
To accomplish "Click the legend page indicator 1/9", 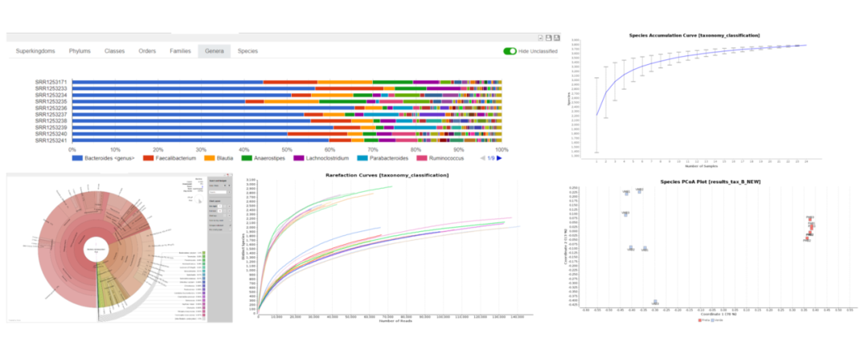I will [x=491, y=158].
